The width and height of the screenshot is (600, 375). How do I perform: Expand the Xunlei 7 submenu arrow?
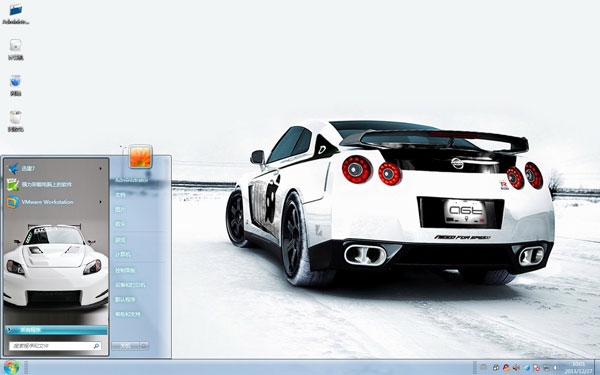(x=101, y=168)
